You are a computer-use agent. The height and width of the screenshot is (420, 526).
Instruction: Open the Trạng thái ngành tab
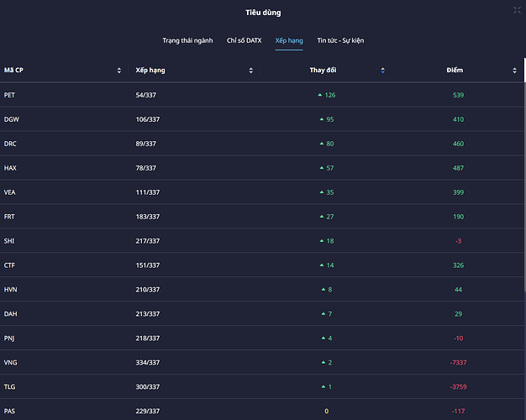[x=187, y=40]
